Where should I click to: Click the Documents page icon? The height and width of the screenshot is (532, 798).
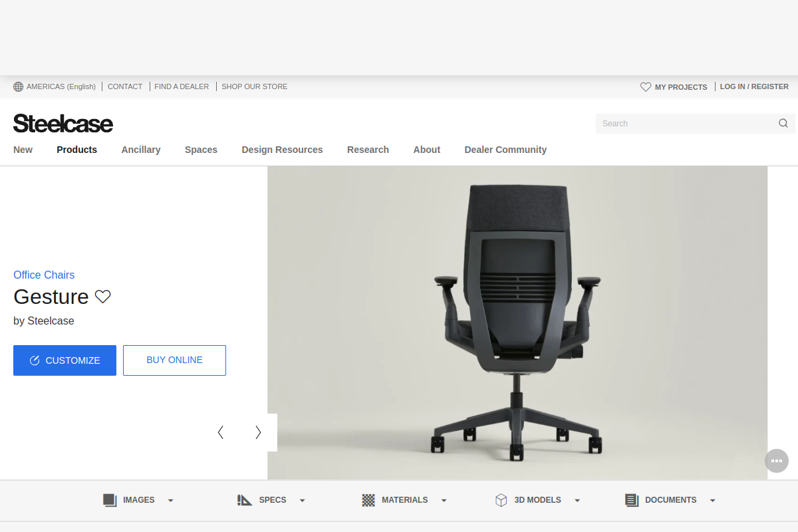[632, 500]
